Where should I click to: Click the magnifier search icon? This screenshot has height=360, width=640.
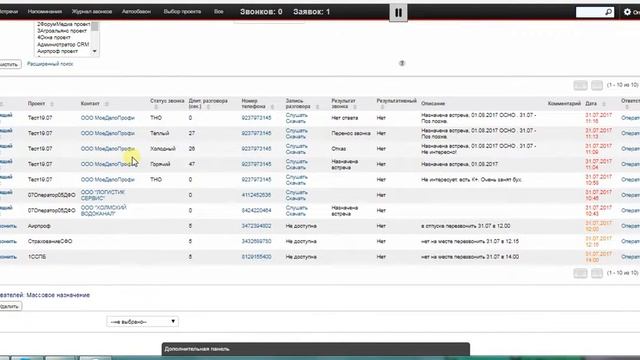coord(608,12)
